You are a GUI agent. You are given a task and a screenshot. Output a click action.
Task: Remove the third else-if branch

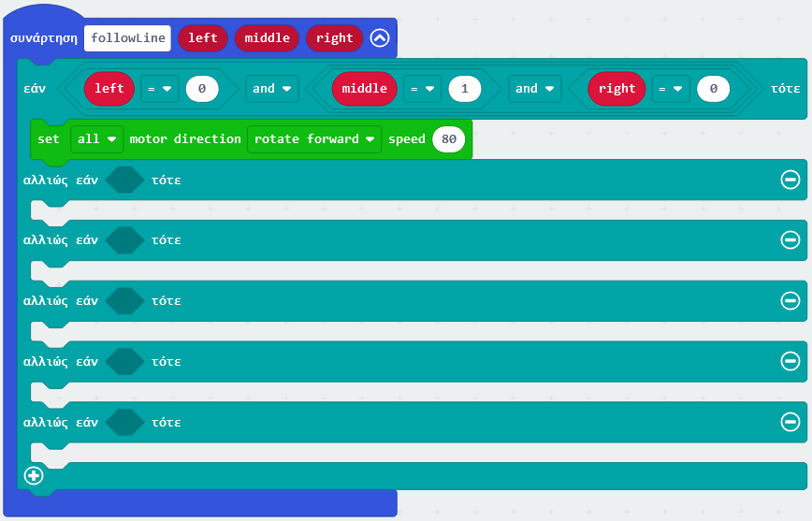pyautogui.click(x=790, y=300)
